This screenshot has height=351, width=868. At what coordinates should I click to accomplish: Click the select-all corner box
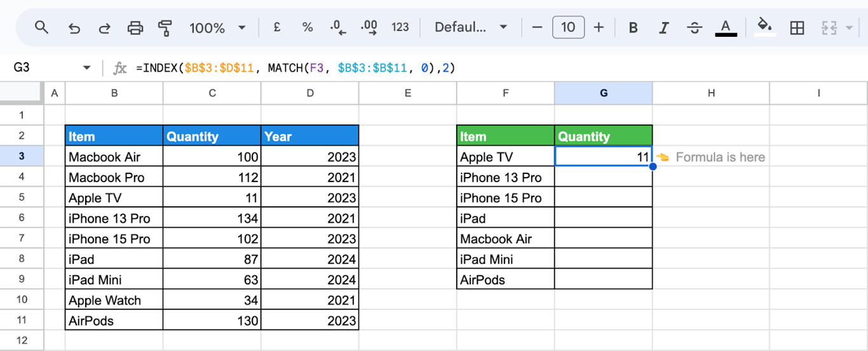[x=22, y=93]
